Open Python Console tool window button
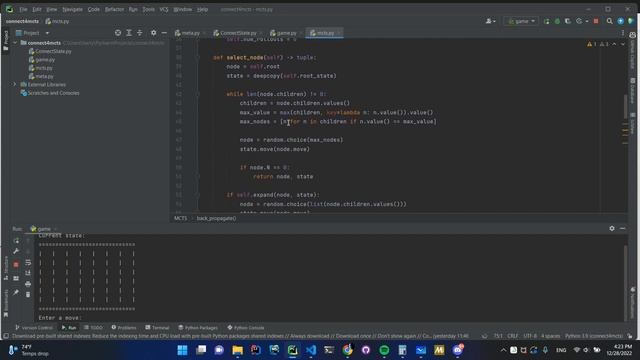 [246, 328]
